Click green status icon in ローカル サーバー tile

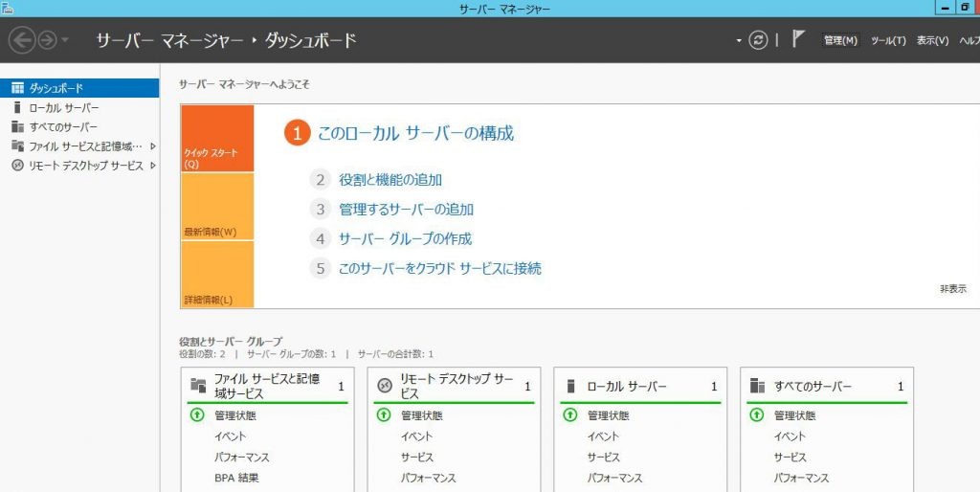tap(570, 415)
